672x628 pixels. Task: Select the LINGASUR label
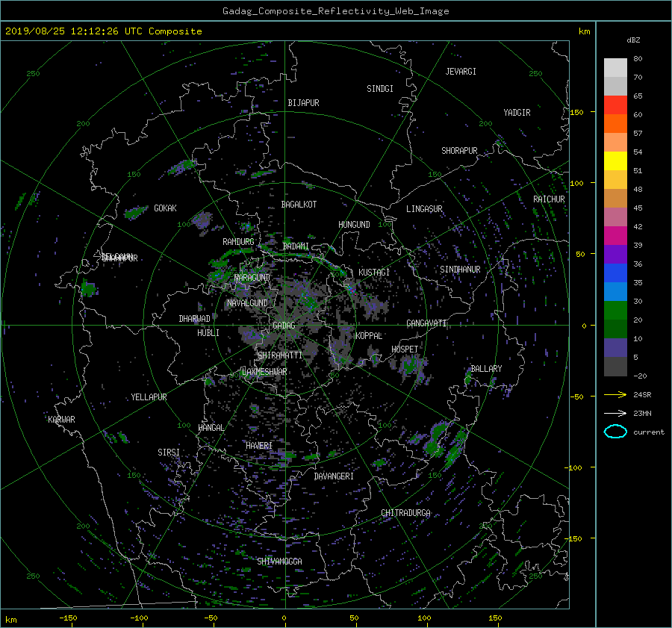pos(424,209)
